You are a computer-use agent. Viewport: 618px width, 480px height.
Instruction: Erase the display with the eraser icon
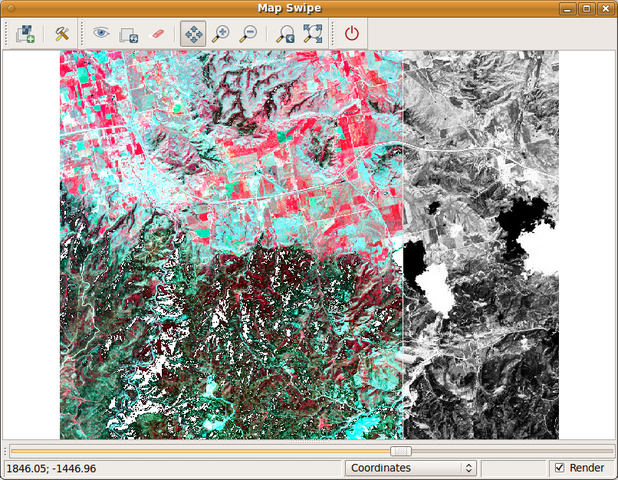156,33
